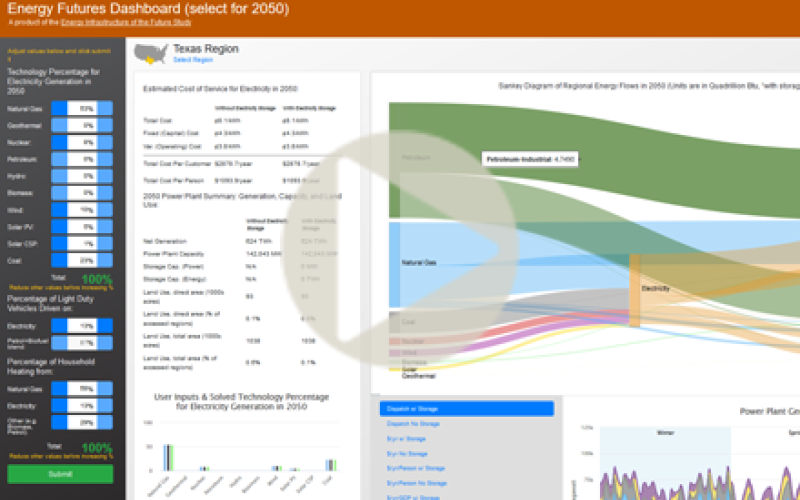Increase the Geothermal generation percentage
Screen dimensions: 800x500
point(112,125)
